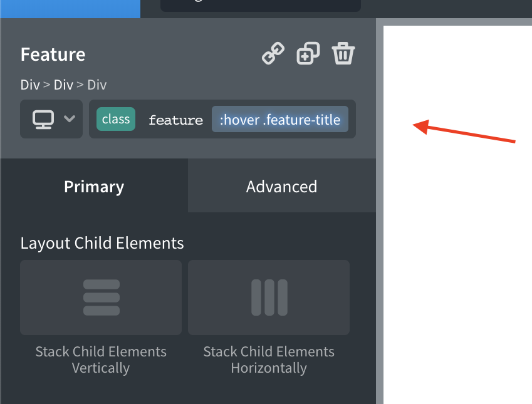Delete Feature using the trash icon
The width and height of the screenshot is (532, 404).
click(343, 53)
